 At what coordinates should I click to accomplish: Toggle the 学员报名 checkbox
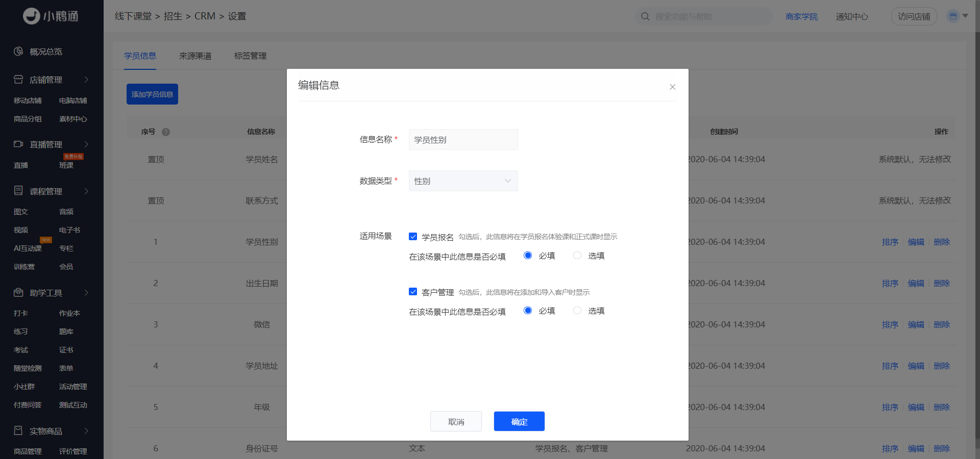click(x=413, y=237)
